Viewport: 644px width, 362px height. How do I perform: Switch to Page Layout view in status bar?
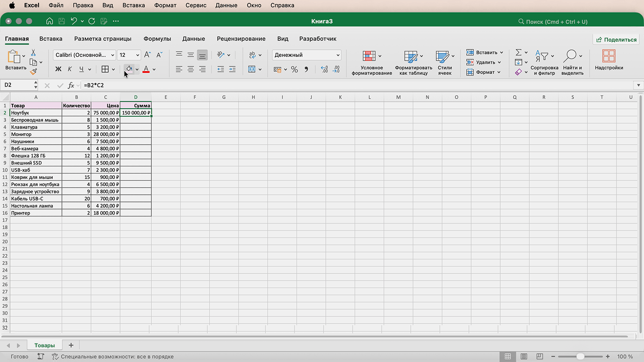click(524, 357)
